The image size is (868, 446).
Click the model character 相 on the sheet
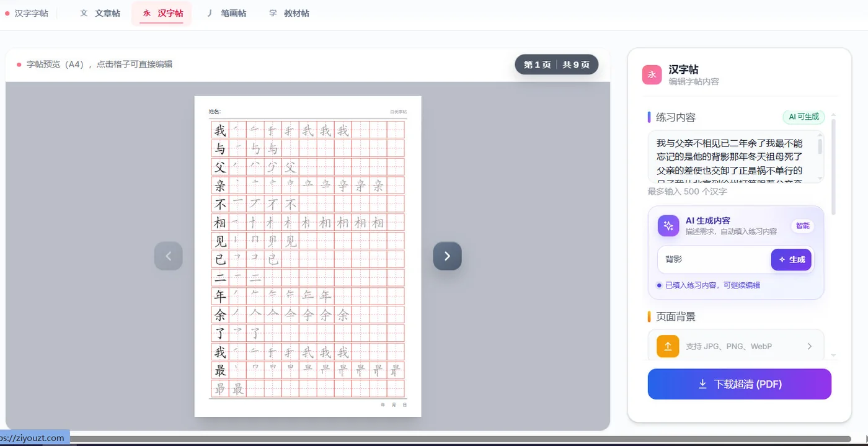click(220, 223)
